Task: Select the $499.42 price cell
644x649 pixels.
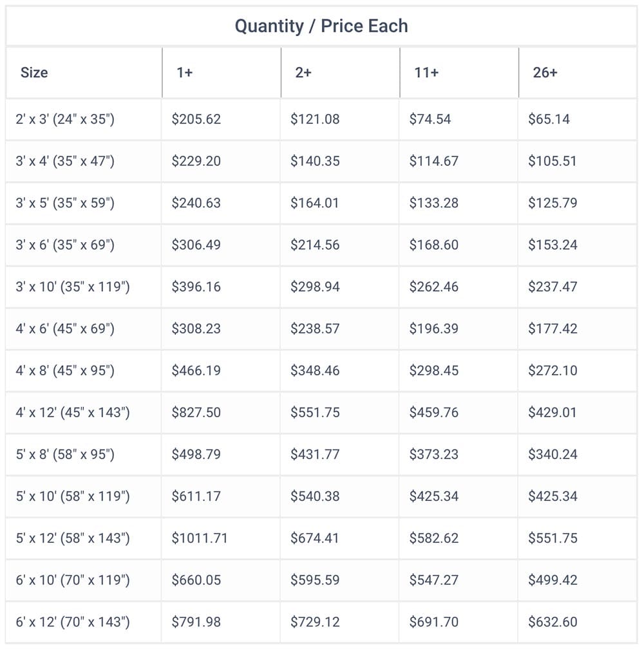Action: [x=553, y=580]
